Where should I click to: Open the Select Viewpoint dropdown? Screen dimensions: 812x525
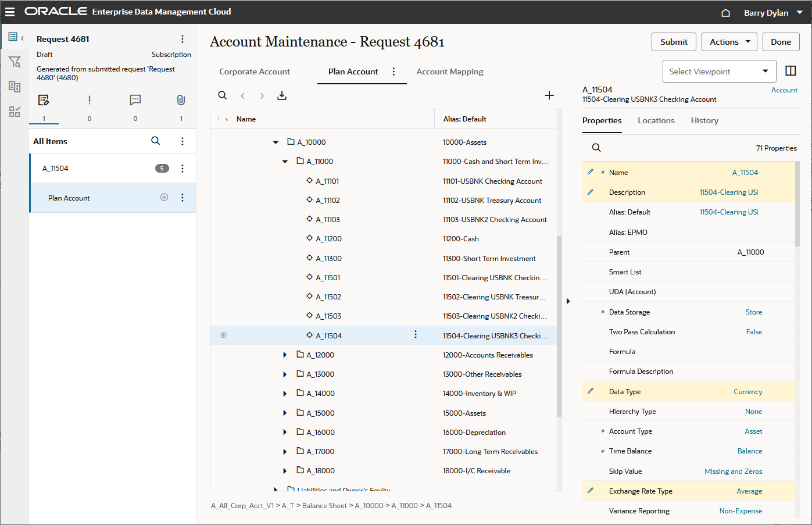coord(719,72)
